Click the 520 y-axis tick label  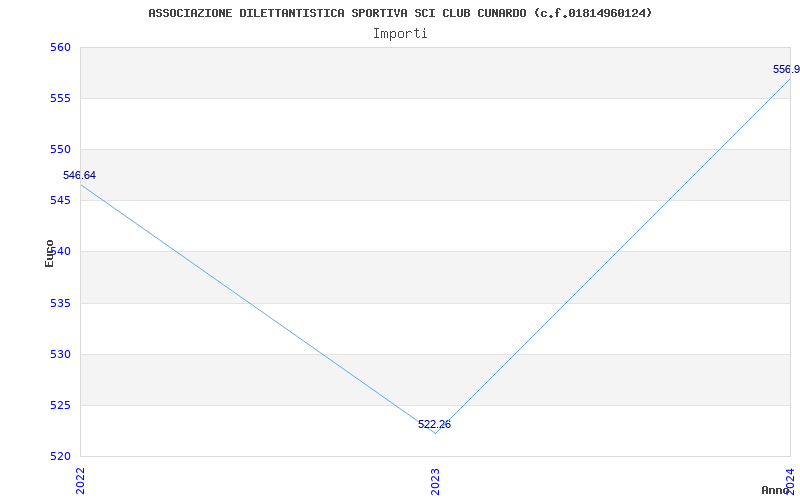pyautogui.click(x=60, y=456)
